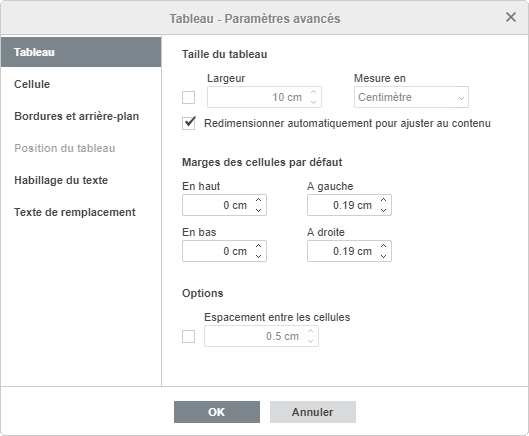Click the Marges des cellules par défaut heading
This screenshot has width=529, height=436.
point(262,162)
